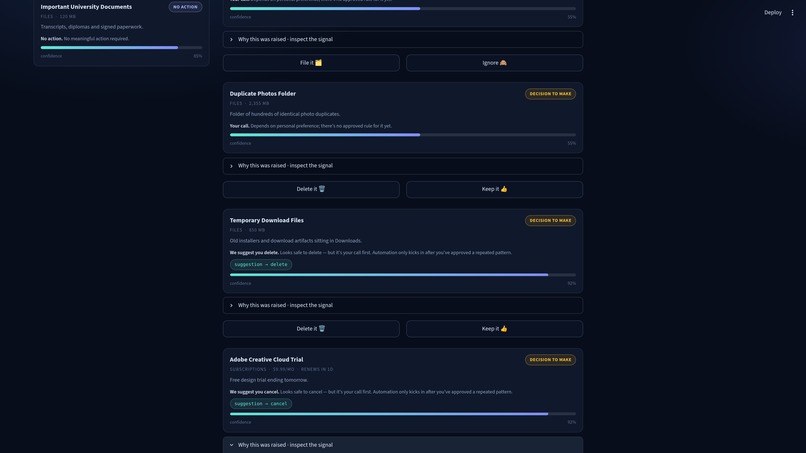The image size is (806, 453).
Task: Select the Temporary Download Files title
Action: [266, 220]
